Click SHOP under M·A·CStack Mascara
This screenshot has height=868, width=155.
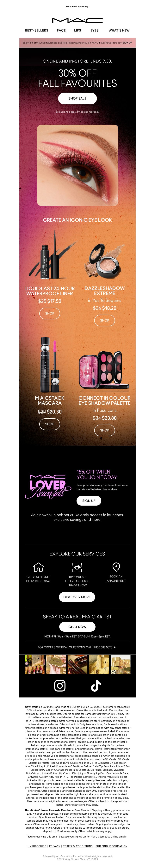click(x=50, y=424)
